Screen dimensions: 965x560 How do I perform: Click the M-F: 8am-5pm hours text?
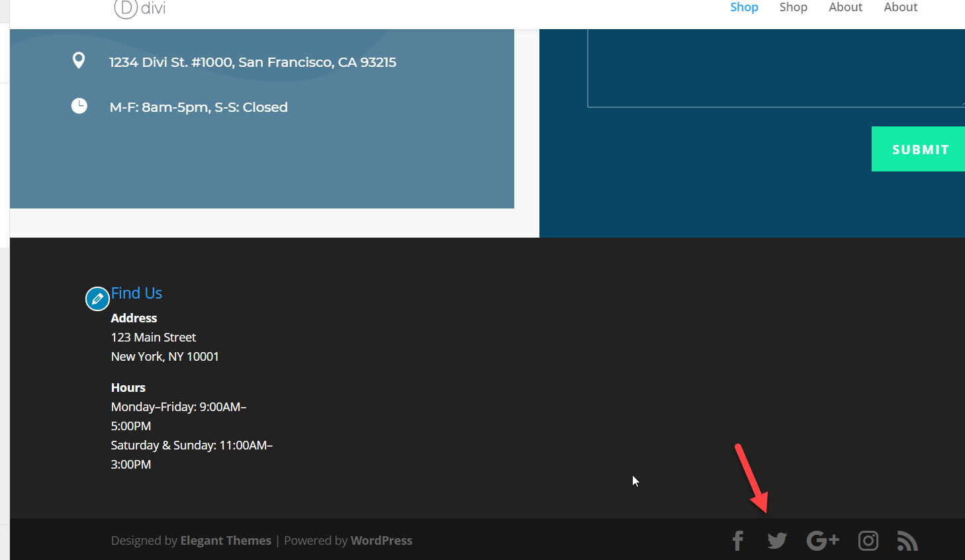[x=199, y=107]
